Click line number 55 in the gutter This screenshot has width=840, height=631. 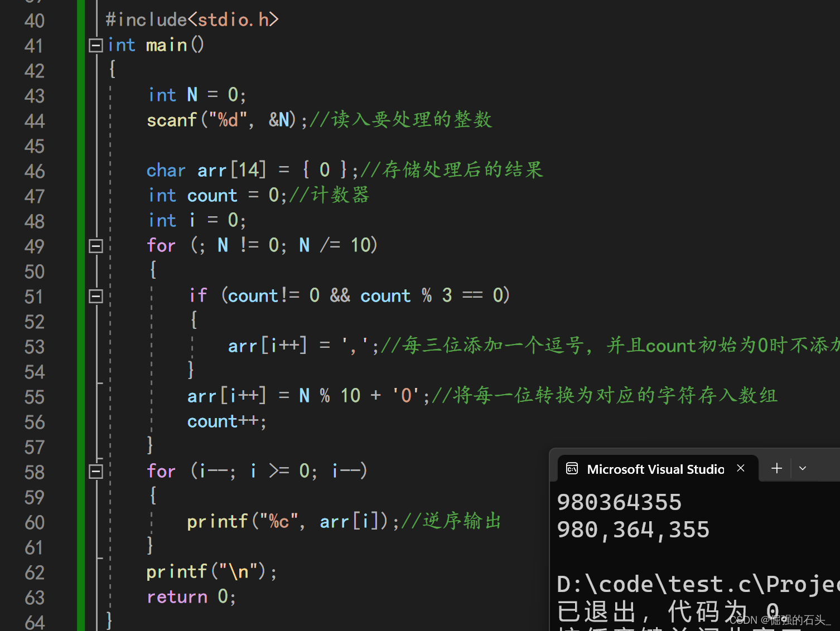point(35,397)
